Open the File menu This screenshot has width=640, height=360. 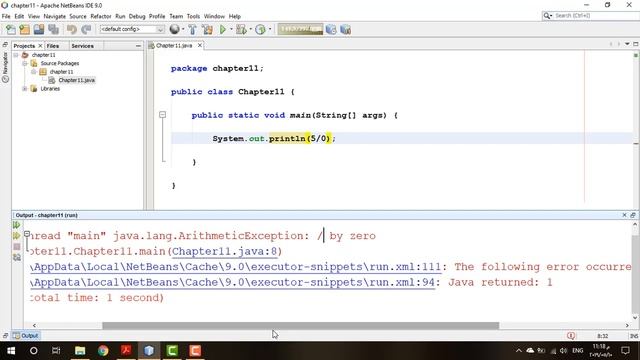click(x=6, y=16)
